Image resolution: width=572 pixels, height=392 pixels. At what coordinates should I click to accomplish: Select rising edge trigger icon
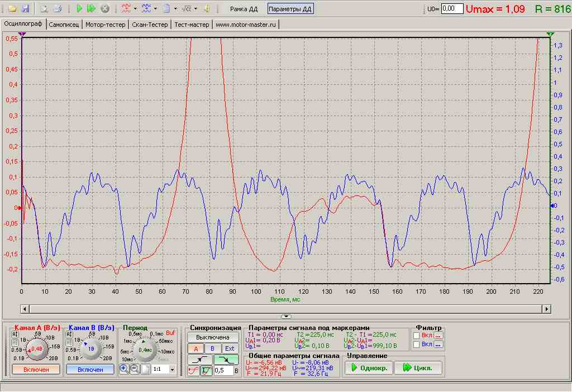(201, 360)
